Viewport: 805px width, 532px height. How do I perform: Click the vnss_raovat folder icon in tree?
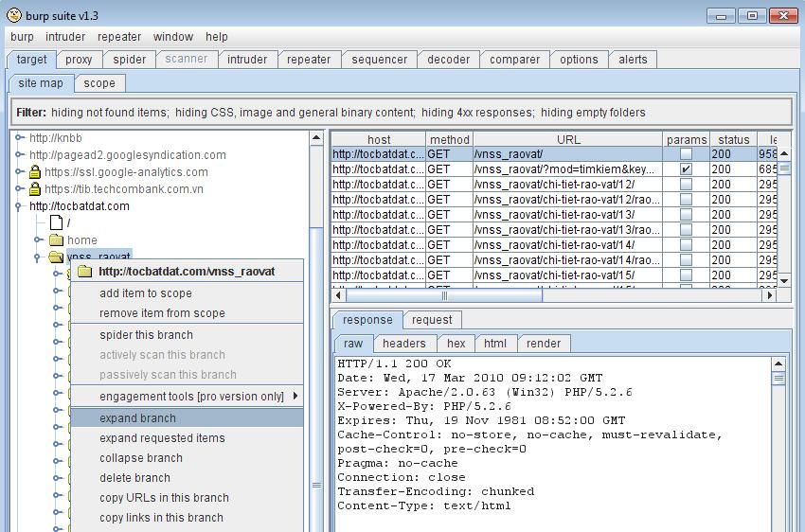tap(56, 257)
